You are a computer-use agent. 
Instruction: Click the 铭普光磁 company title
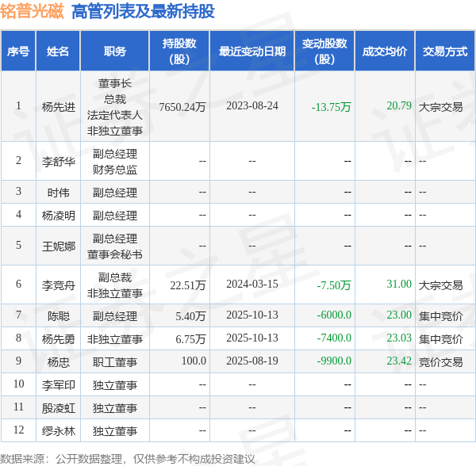click(x=32, y=12)
